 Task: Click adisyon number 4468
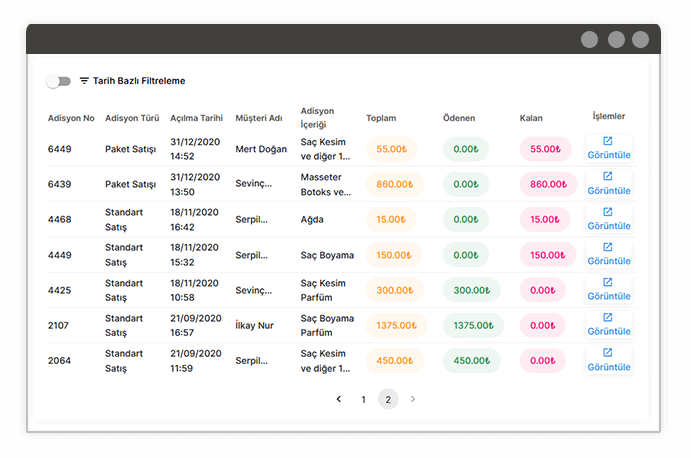pos(59,220)
